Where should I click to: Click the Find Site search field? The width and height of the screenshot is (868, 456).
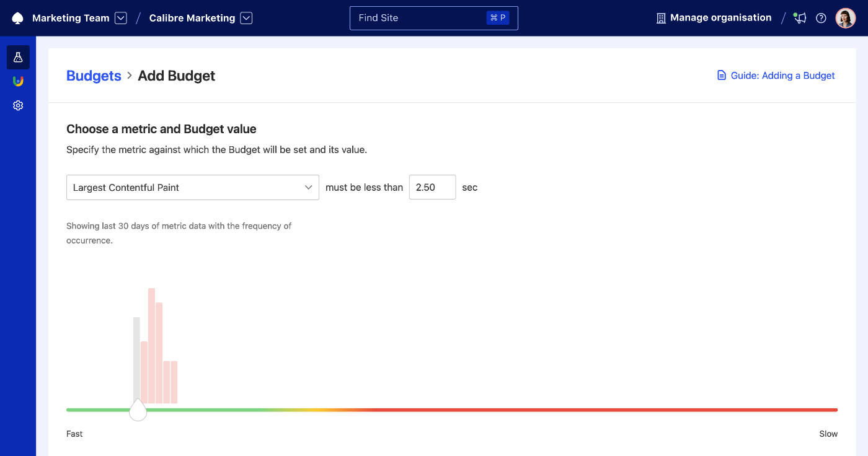[x=433, y=17]
